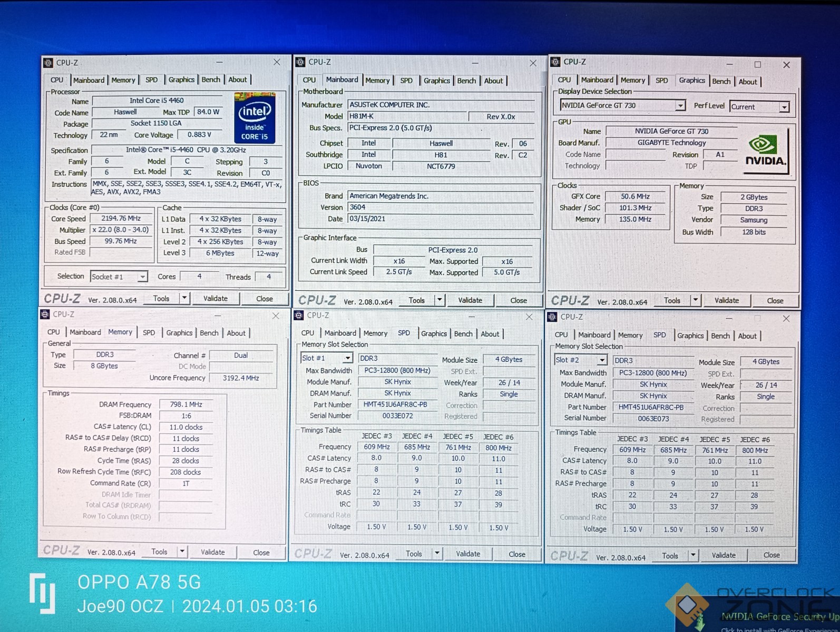The image size is (840, 632).
Task: Click Tools button in Slot #2 SPD window
Action: click(670, 556)
